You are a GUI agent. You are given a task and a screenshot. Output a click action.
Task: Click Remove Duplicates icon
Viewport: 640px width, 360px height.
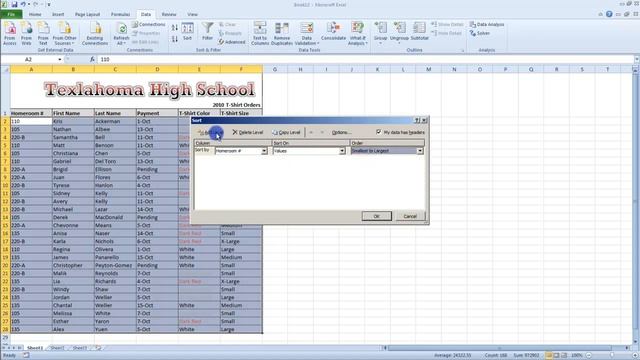click(x=282, y=33)
